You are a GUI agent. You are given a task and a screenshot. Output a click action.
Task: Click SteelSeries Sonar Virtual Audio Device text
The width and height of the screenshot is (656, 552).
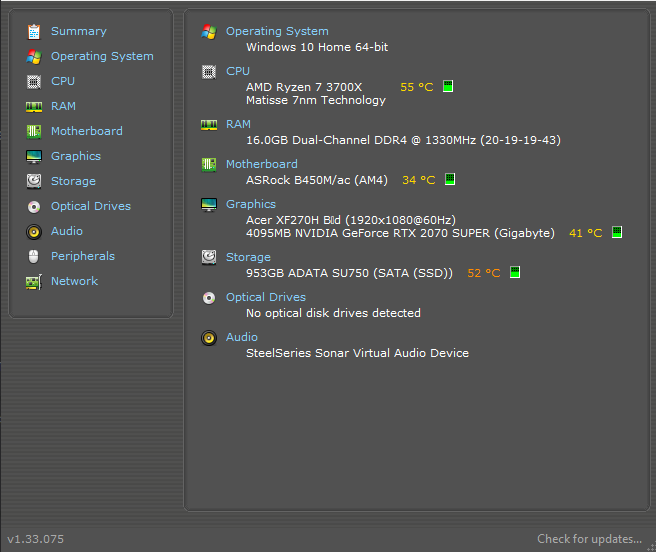click(357, 353)
